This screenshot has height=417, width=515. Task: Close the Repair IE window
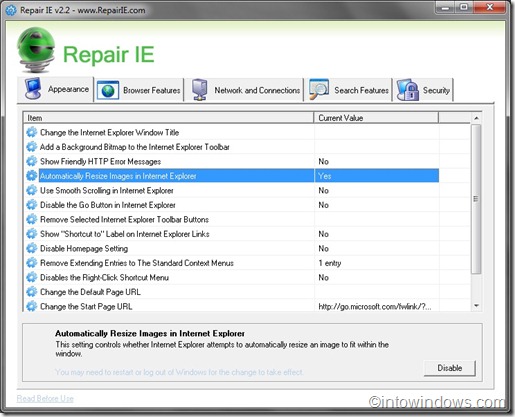[489, 7]
